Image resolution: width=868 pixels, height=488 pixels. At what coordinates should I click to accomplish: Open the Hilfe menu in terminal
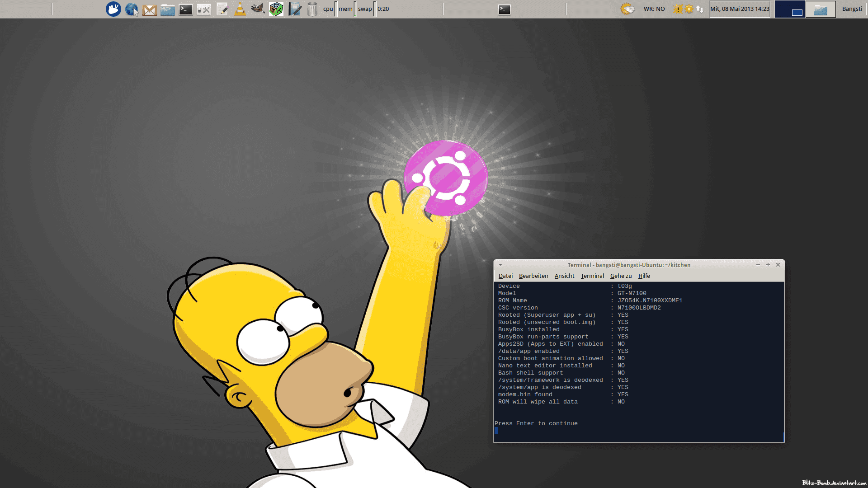tap(644, 276)
